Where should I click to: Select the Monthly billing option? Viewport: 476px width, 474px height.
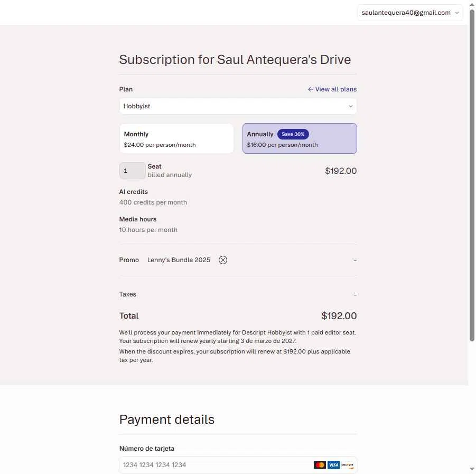click(176, 139)
